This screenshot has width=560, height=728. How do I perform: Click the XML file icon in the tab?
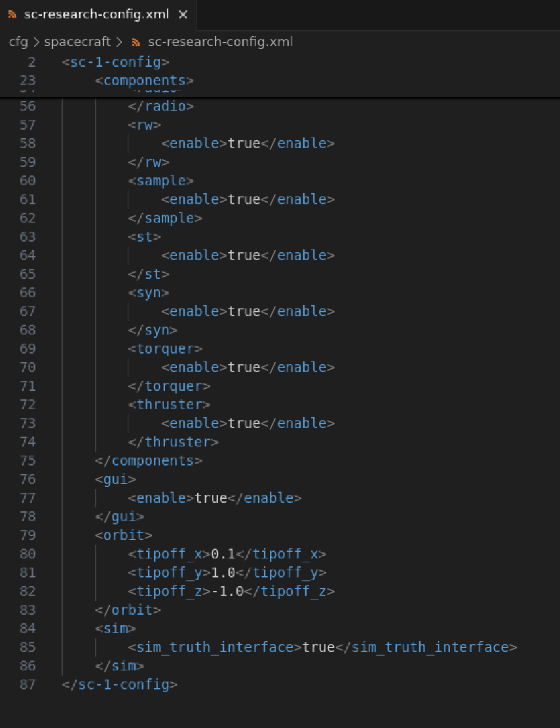point(12,15)
